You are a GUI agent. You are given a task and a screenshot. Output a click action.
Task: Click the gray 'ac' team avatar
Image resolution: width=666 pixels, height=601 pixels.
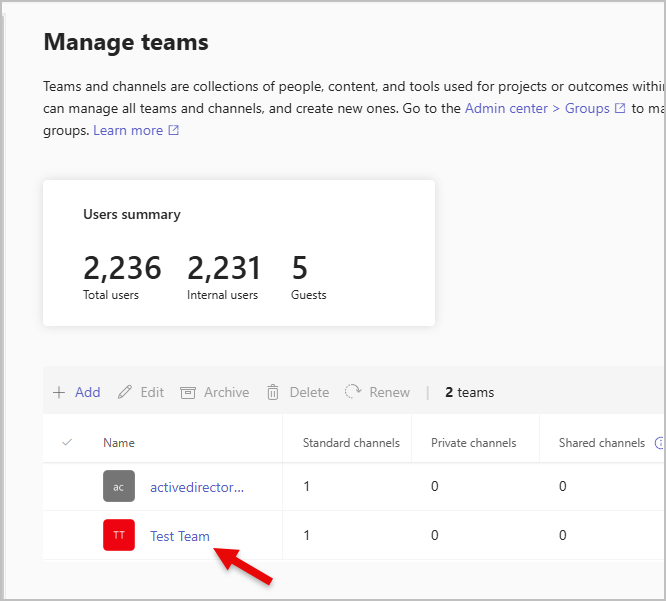pos(118,487)
